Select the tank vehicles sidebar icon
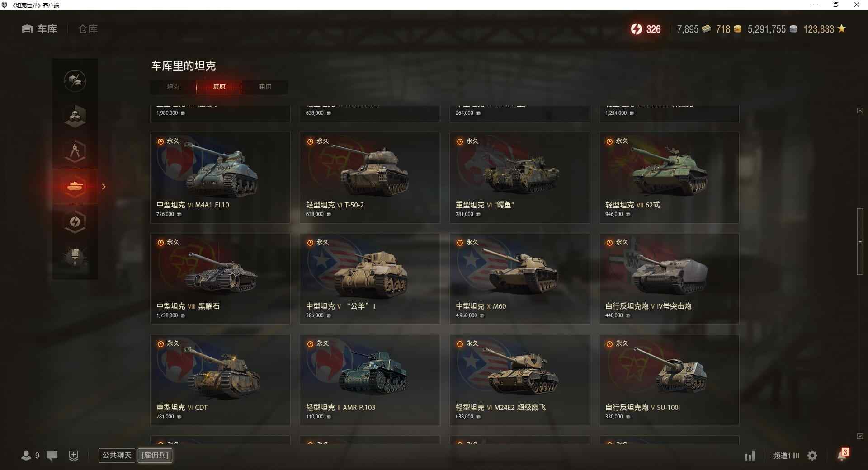The width and height of the screenshot is (868, 470). 75,187
